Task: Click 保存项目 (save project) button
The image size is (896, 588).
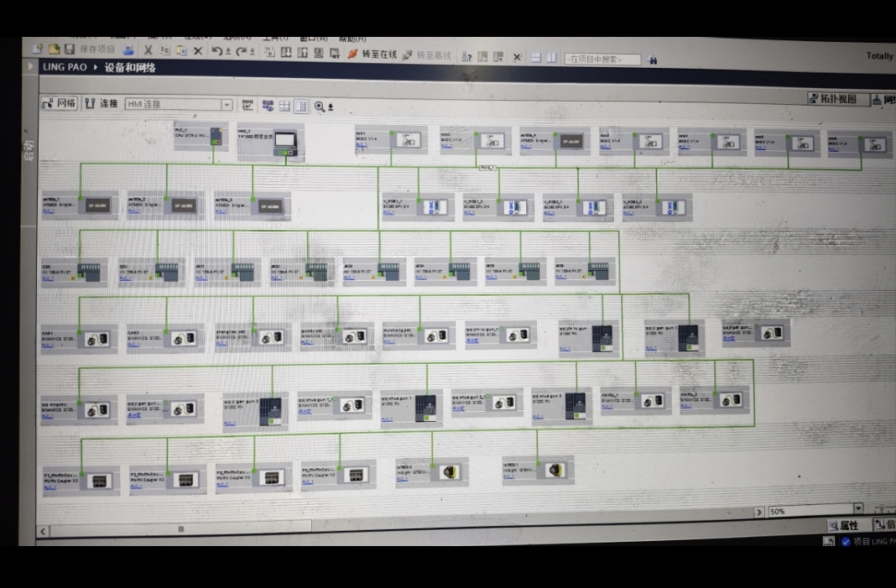Action: [91, 49]
